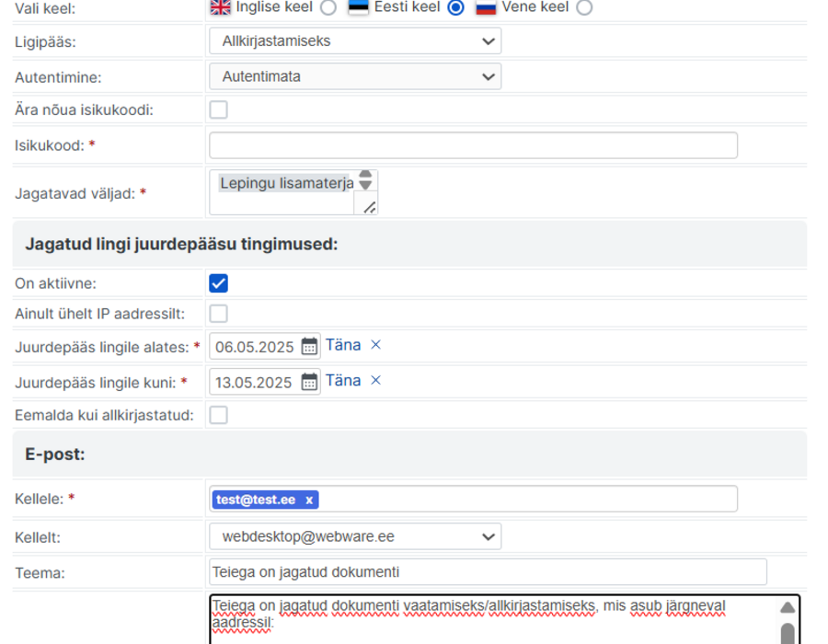Open the Ligipääs dropdown
The image size is (828, 644).
coord(355,40)
